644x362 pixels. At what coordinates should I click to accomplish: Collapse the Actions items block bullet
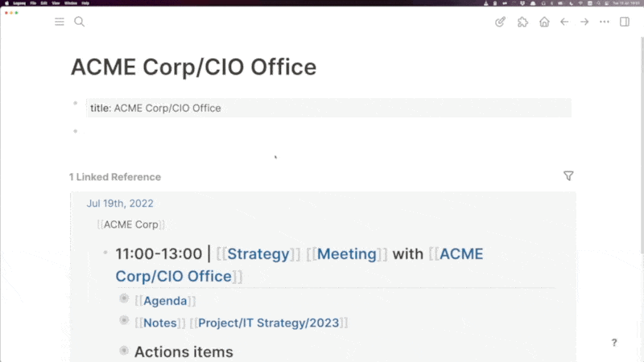click(124, 351)
